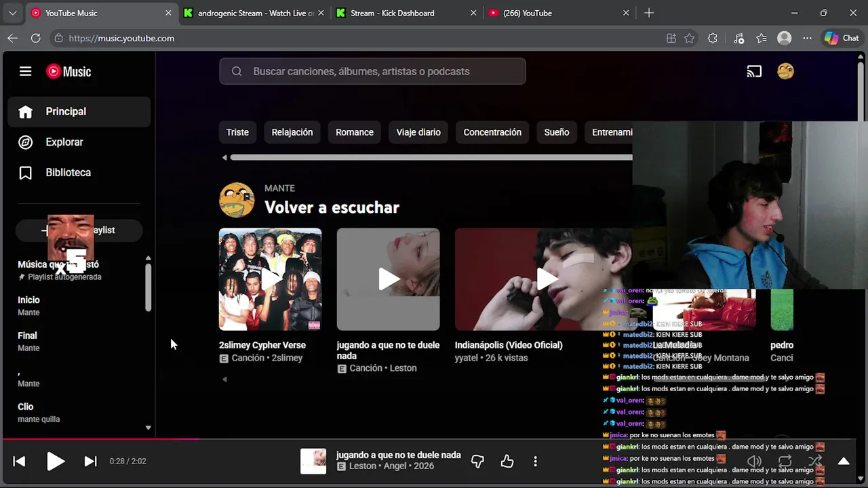
Task: Click the address bar URL
Action: tap(121, 39)
